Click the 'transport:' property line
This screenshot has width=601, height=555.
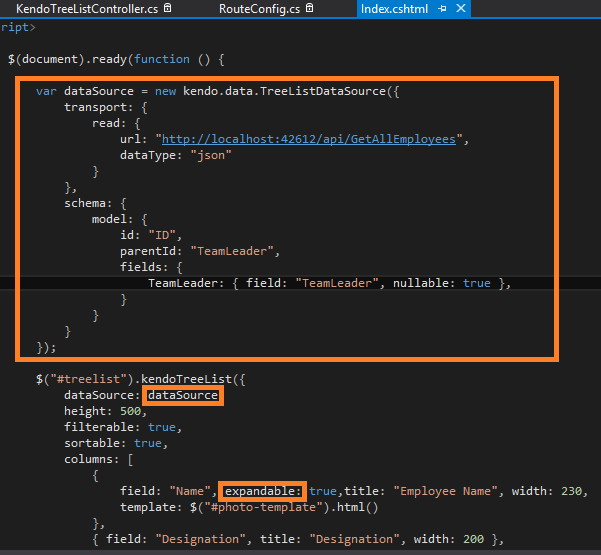105,107
